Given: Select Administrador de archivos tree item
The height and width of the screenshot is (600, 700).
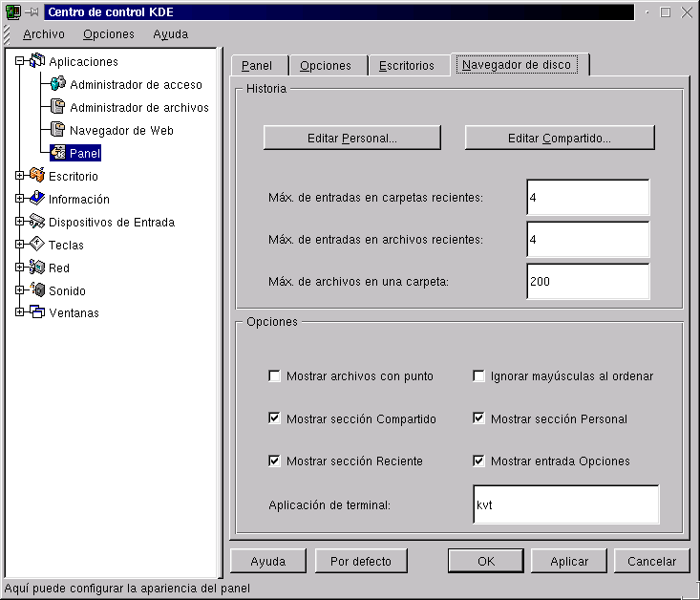Looking at the screenshot, I should click(x=138, y=107).
